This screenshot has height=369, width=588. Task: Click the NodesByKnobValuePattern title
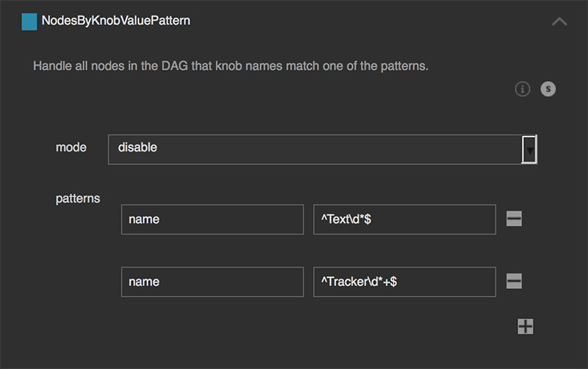tap(116, 21)
